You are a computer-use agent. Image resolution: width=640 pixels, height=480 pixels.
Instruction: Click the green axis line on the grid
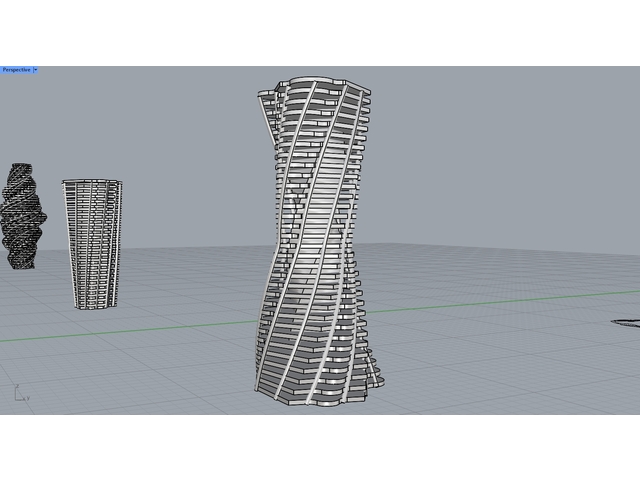click(500, 299)
